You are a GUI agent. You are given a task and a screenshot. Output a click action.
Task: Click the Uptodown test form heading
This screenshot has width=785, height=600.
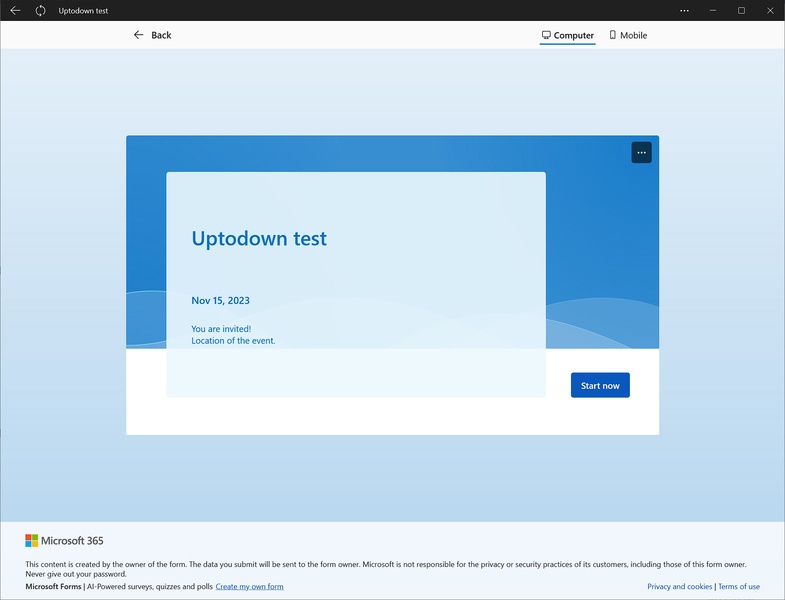point(259,238)
